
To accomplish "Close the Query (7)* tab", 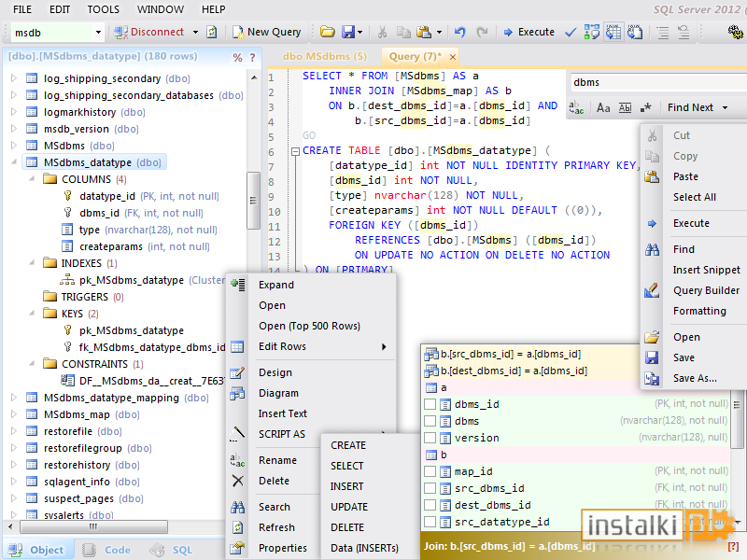I will pyautogui.click(x=453, y=57).
